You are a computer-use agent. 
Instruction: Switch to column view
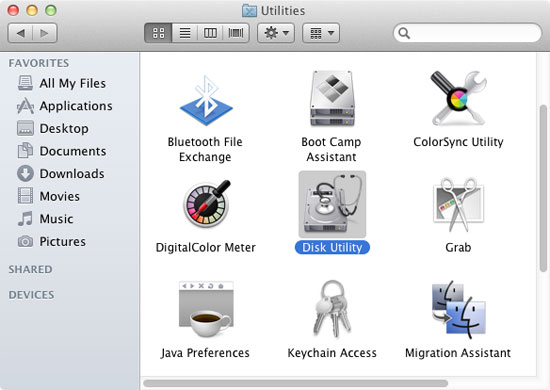point(210,33)
